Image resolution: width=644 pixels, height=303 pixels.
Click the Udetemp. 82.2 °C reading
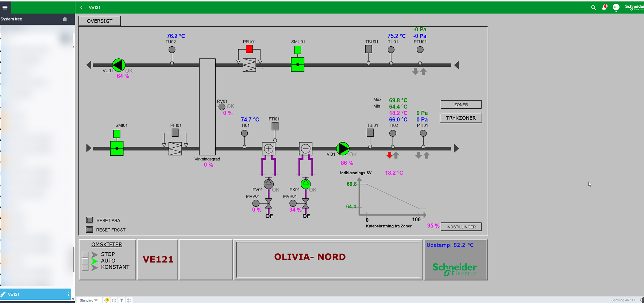pyautogui.click(x=450, y=245)
